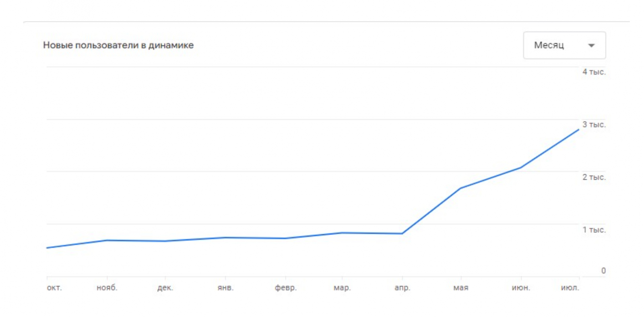Click the "1 тыс." y-axis value label
The image size is (644, 317).
594,230
